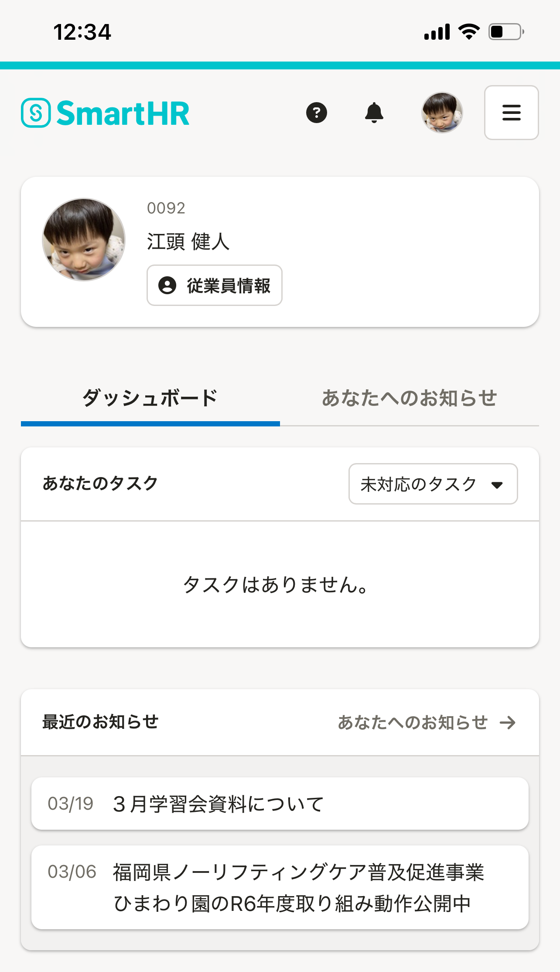Click the large profile photo in employee card

tap(84, 240)
